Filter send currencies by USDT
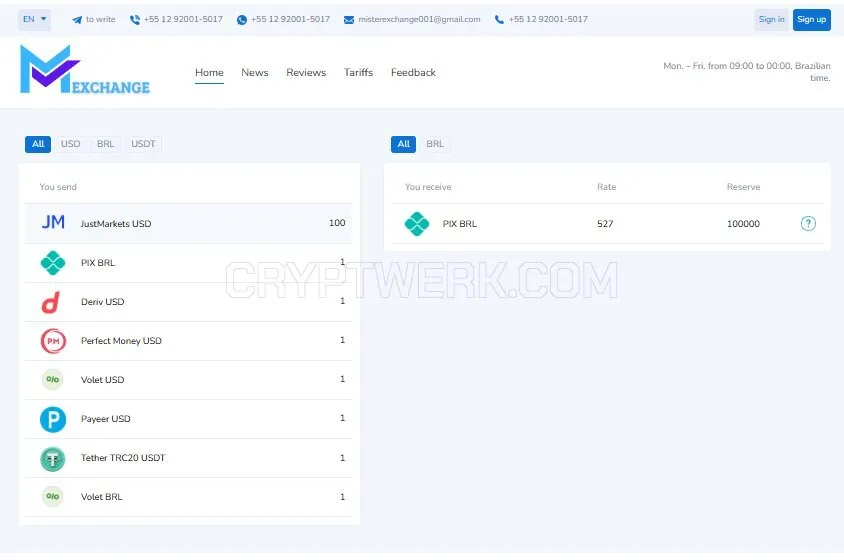 tap(143, 144)
